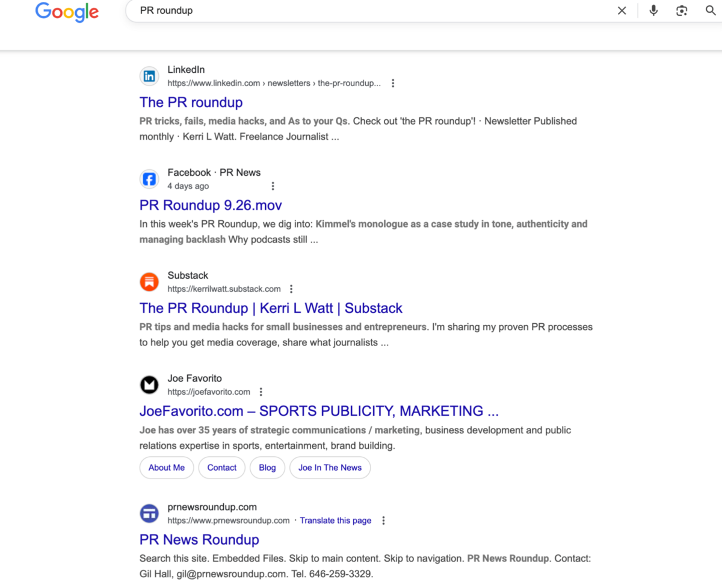722x588 pixels.
Task: Open the three-dot menu on the Substack result
Action: 291,288
